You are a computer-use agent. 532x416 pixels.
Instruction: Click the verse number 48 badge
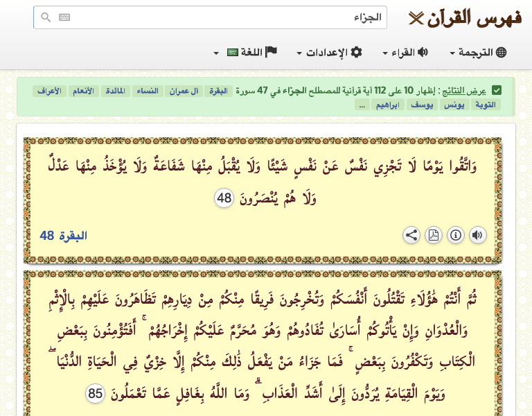click(x=224, y=198)
